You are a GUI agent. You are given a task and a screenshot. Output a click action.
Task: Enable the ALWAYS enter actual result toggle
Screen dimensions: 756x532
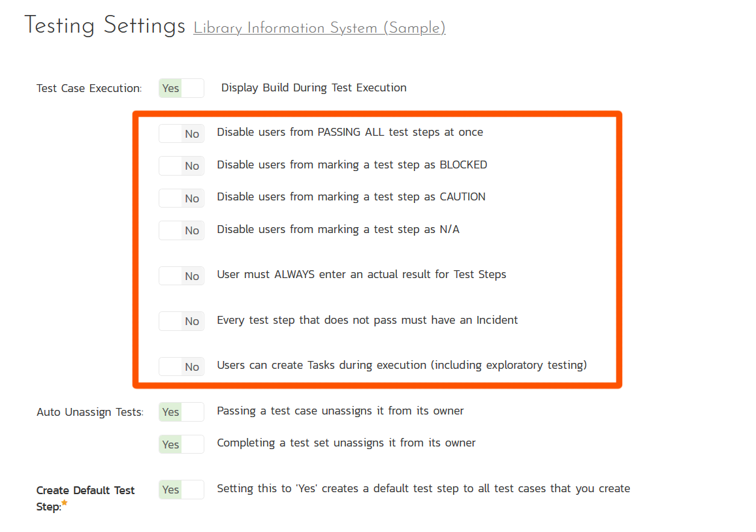click(x=181, y=275)
